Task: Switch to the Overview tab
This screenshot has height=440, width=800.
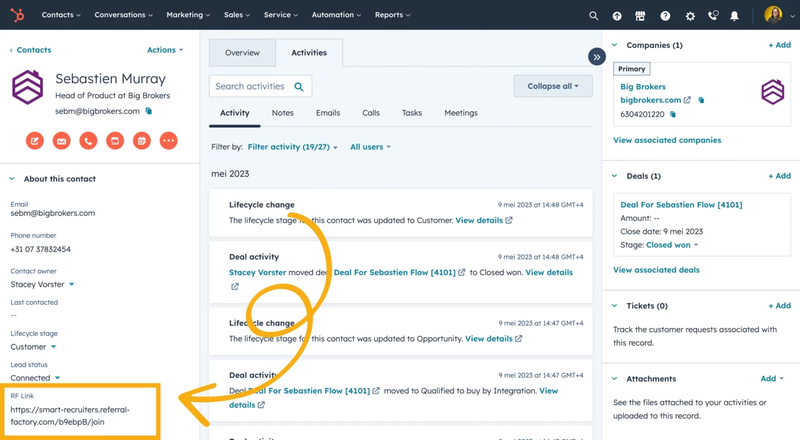Action: click(242, 53)
